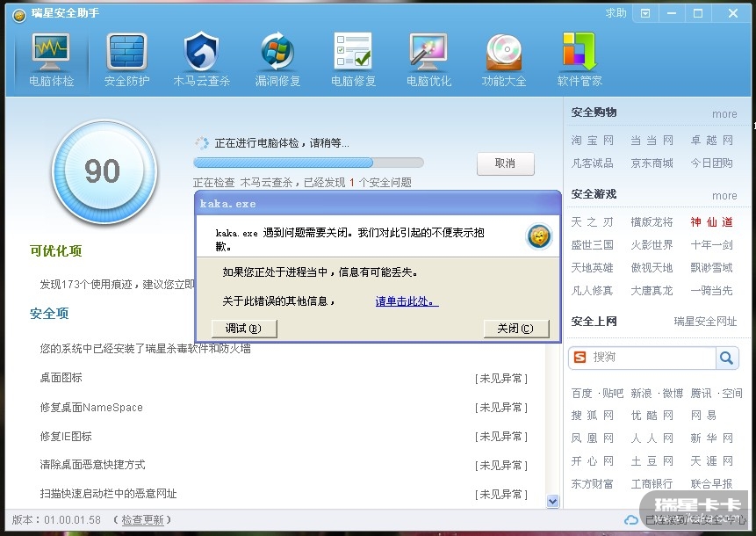
Task: Click the magnifier search icon
Action: 726,358
